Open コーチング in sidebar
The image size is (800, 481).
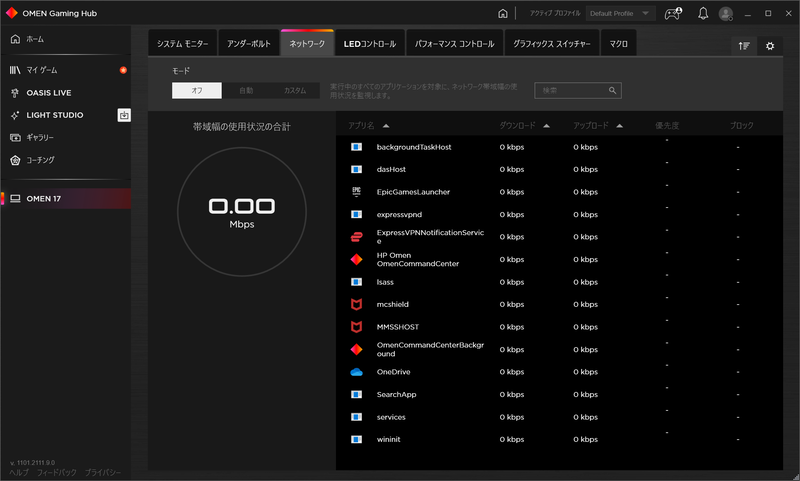coord(66,160)
